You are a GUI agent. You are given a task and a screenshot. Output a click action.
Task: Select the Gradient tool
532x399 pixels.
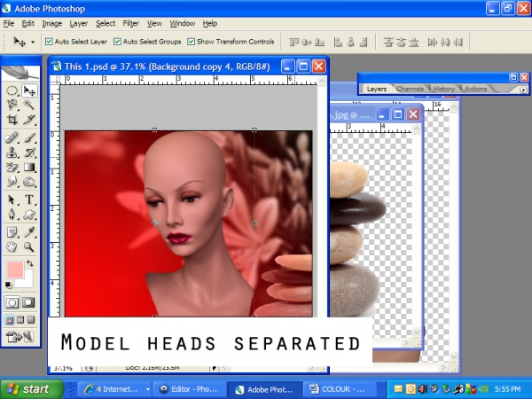point(29,167)
